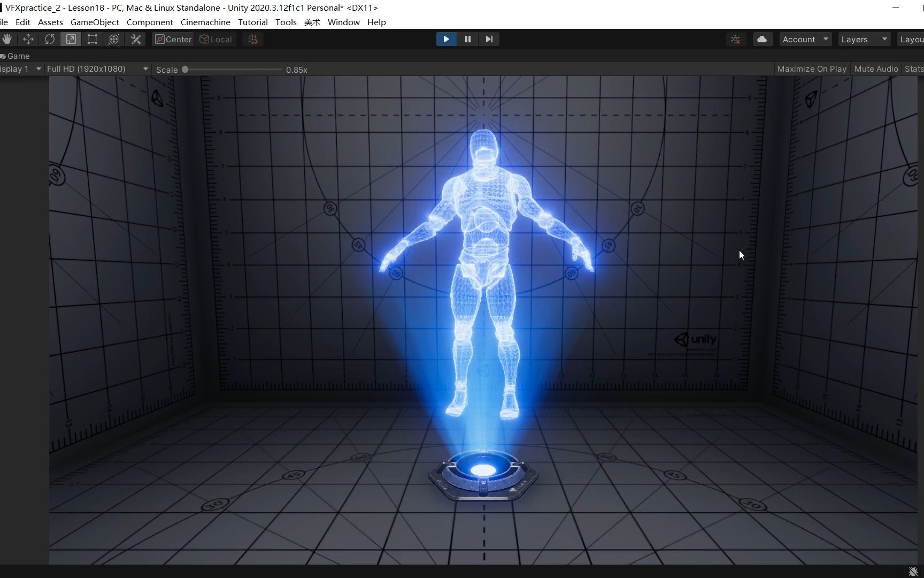Toggle Center pivot mode
The height and width of the screenshot is (578, 924).
173,39
